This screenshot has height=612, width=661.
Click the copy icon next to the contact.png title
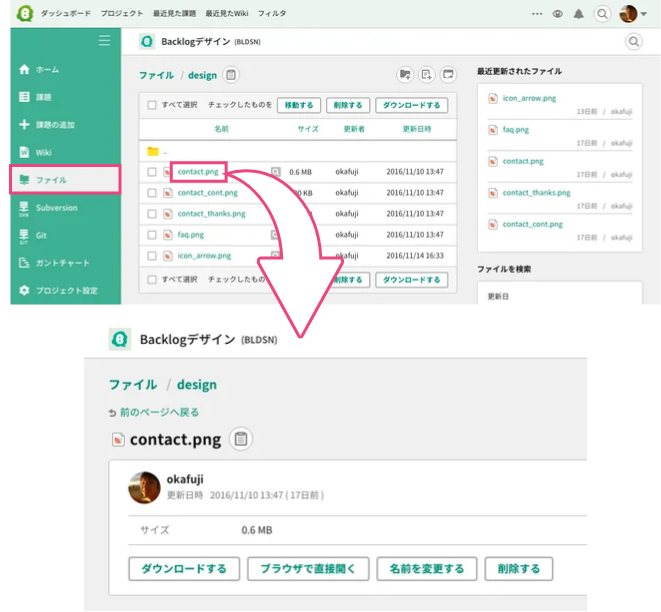pyautogui.click(x=241, y=439)
